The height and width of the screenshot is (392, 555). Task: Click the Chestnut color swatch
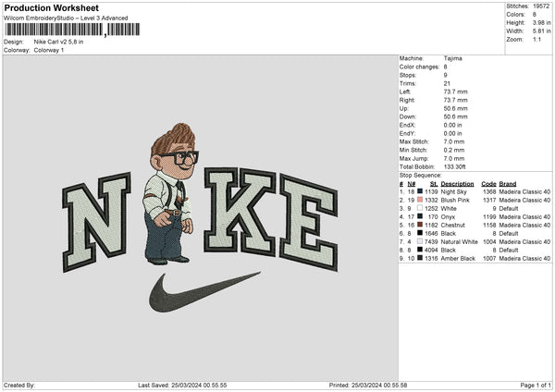point(420,225)
